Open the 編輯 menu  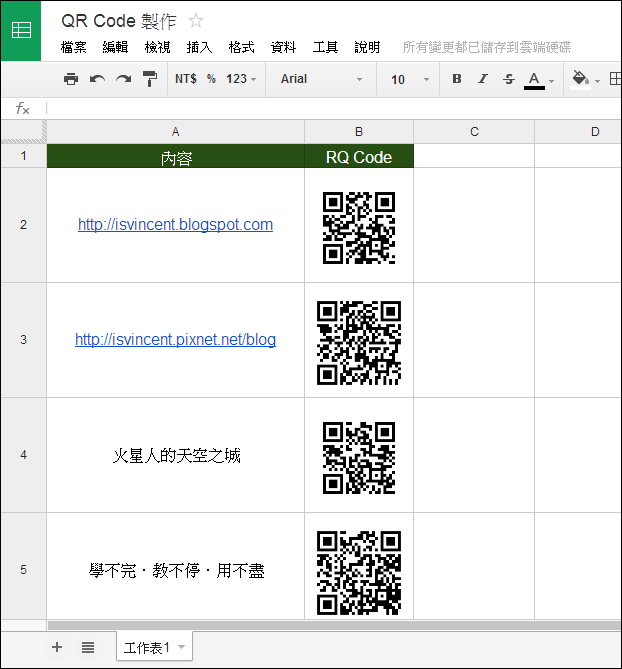(x=116, y=47)
